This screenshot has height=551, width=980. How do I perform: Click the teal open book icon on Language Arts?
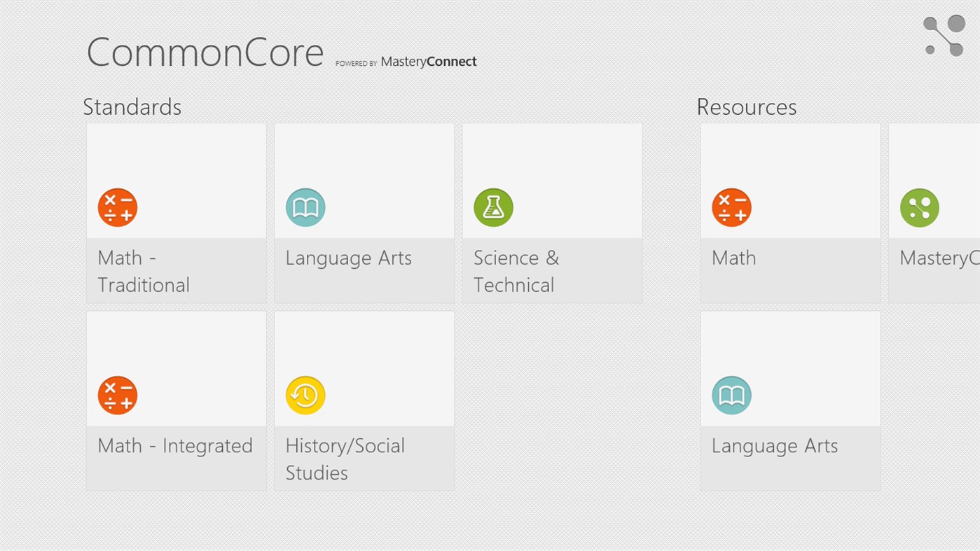(305, 207)
